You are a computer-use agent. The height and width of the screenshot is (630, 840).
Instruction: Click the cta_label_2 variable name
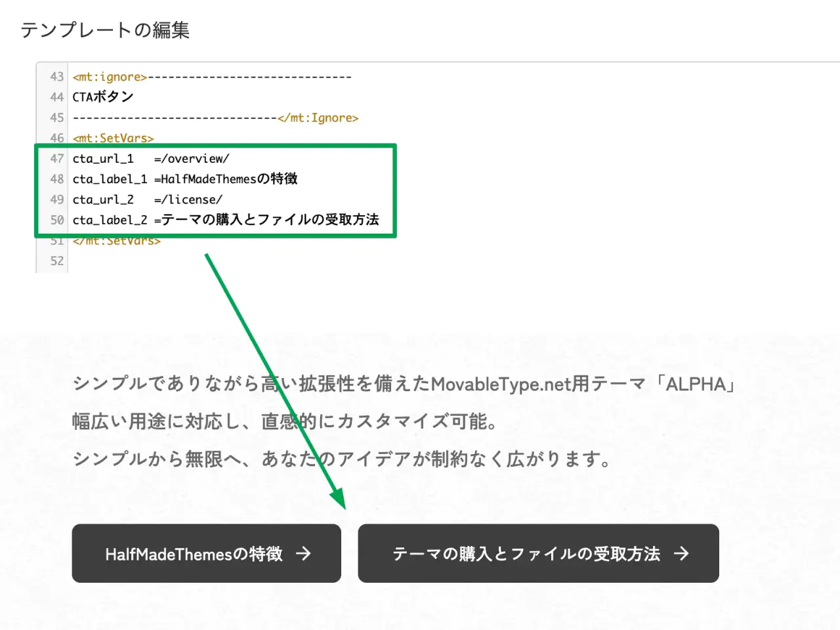pyautogui.click(x=110, y=220)
